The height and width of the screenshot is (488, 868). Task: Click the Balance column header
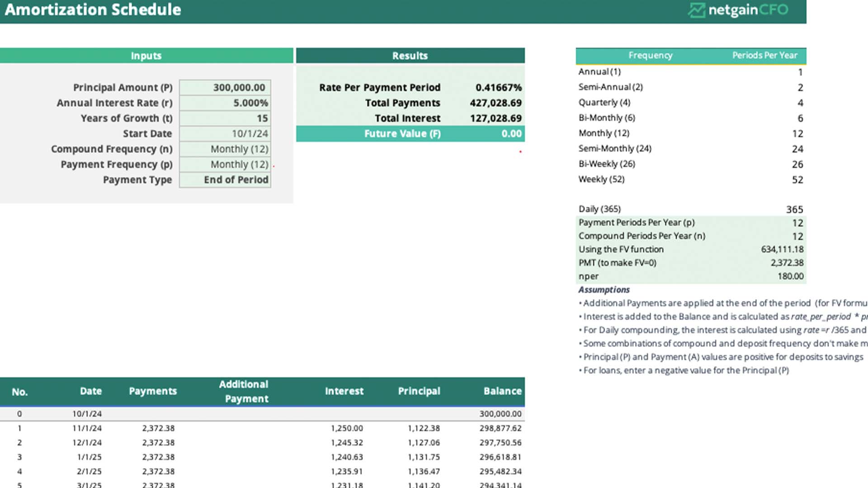click(x=502, y=391)
